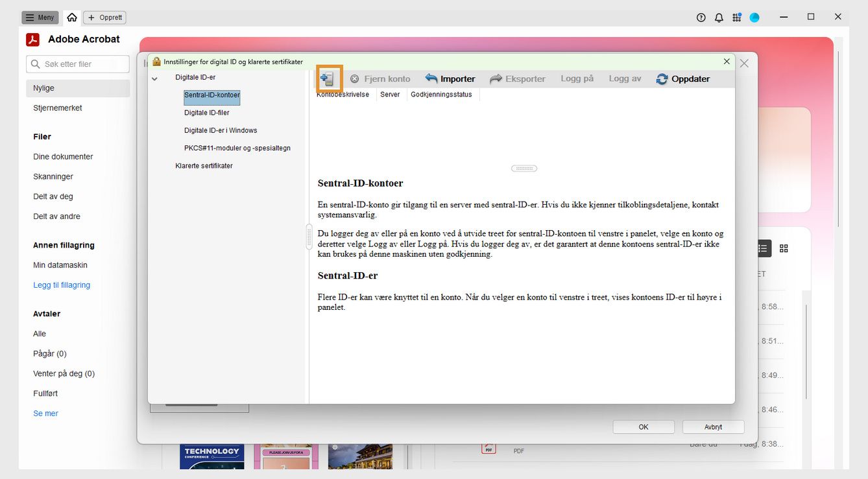Viewport: 868px width, 479px height.
Task: Click the Server column header
Action: pos(390,95)
